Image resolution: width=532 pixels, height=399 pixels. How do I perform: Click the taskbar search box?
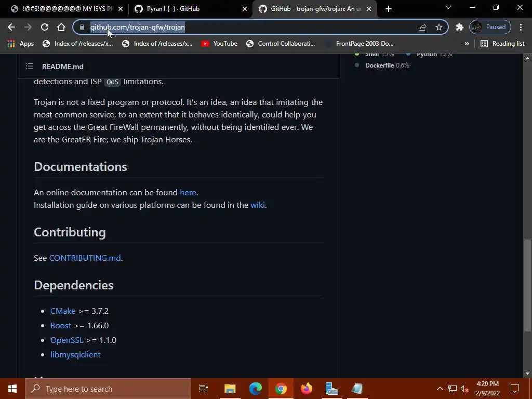(x=108, y=389)
